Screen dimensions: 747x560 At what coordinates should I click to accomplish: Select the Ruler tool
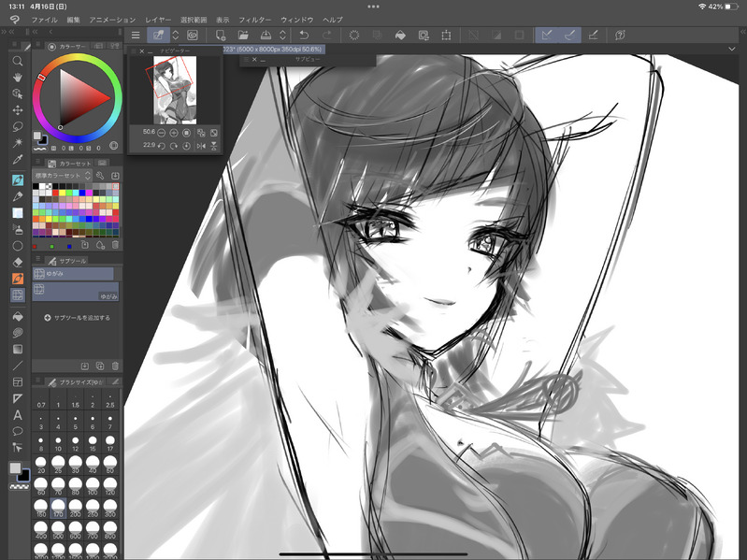(x=18, y=398)
